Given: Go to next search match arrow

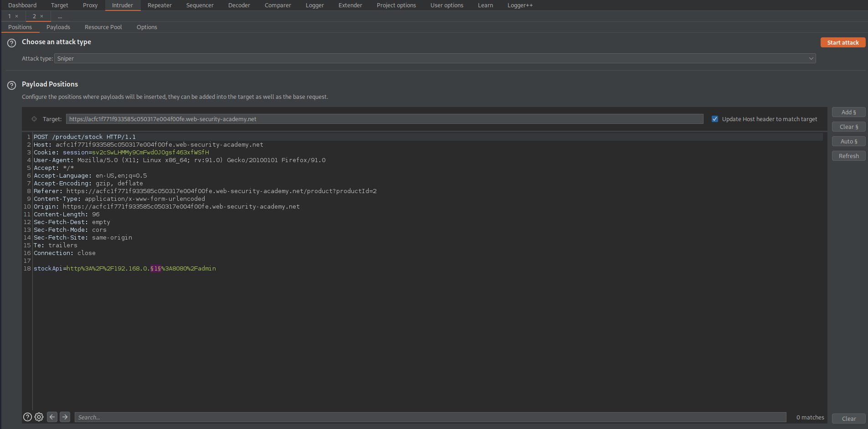Looking at the screenshot, I should 65,417.
